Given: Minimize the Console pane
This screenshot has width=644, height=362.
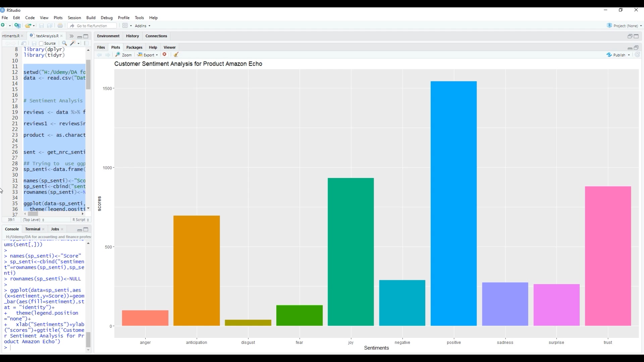Looking at the screenshot, I should (79, 230).
